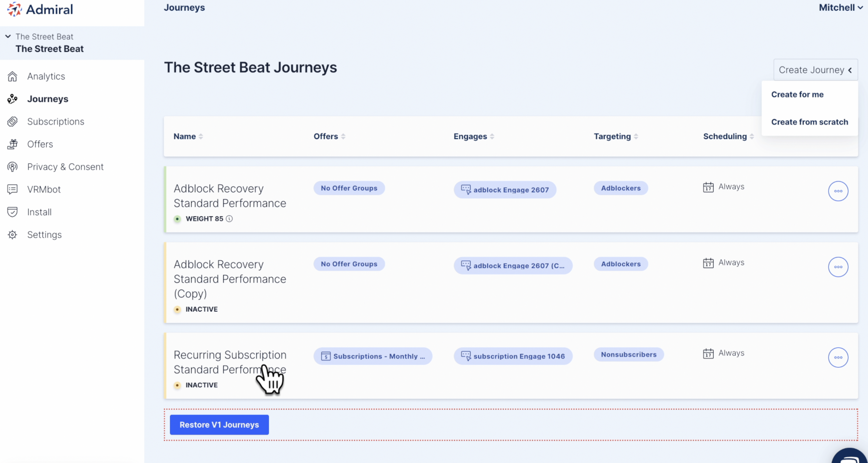Click Adblockers targeting chip in first journey
868x463 pixels.
[621, 188]
